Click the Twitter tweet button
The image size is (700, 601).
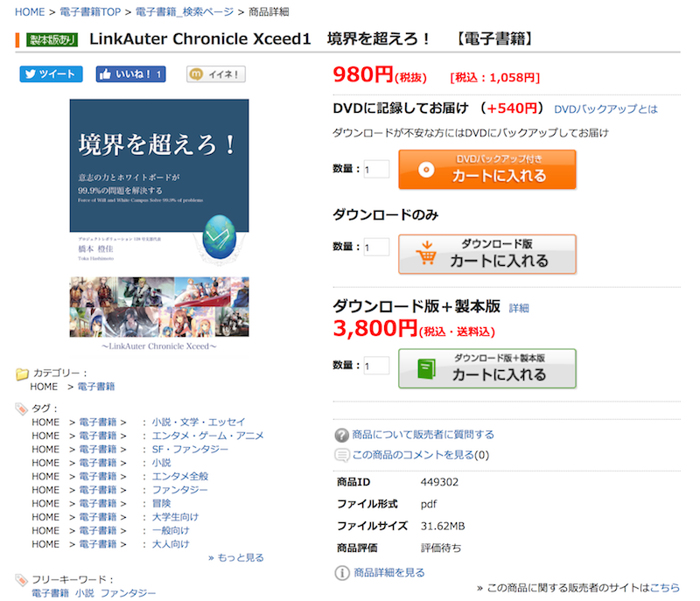coord(51,74)
